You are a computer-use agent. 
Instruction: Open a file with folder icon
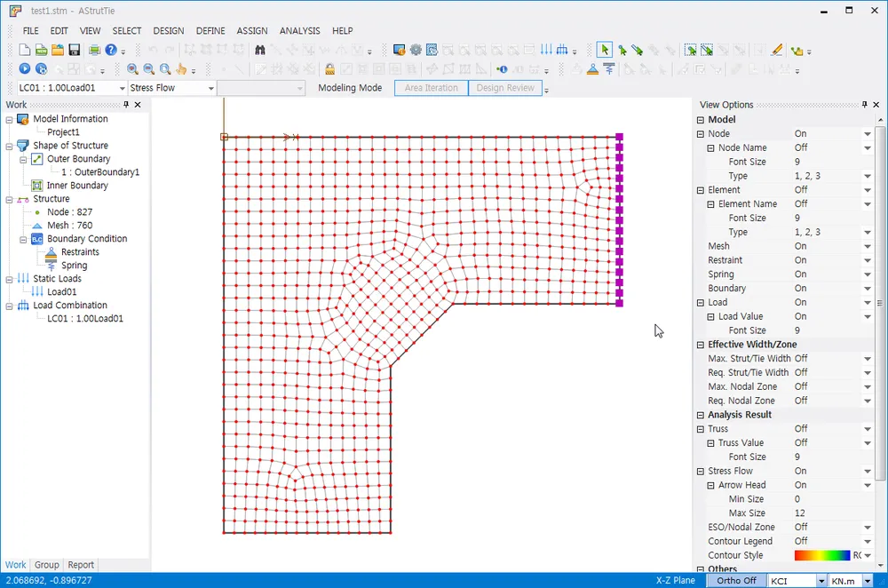point(57,51)
